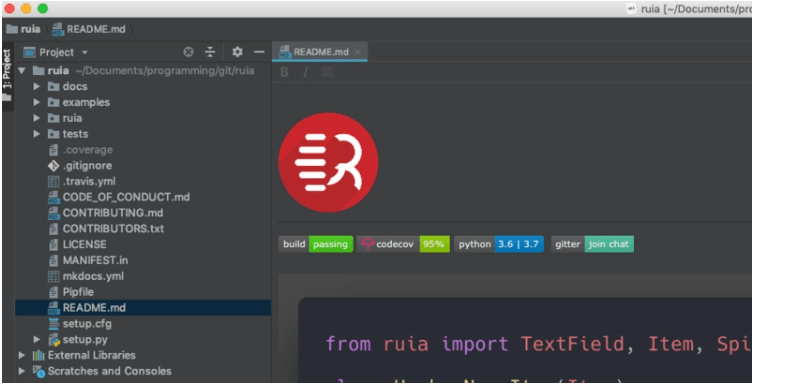Expand the docs folder arrow
This screenshot has height=389, width=793.
[36, 87]
